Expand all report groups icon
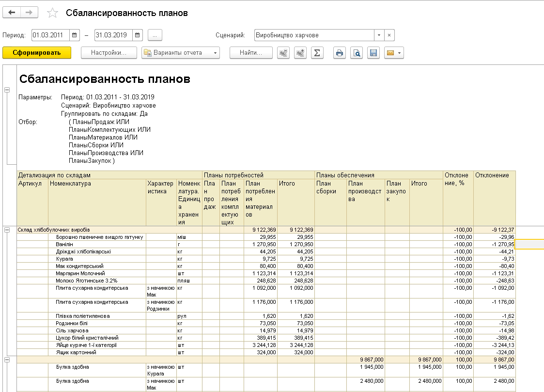Screen dimensions: 544x392 [300, 53]
